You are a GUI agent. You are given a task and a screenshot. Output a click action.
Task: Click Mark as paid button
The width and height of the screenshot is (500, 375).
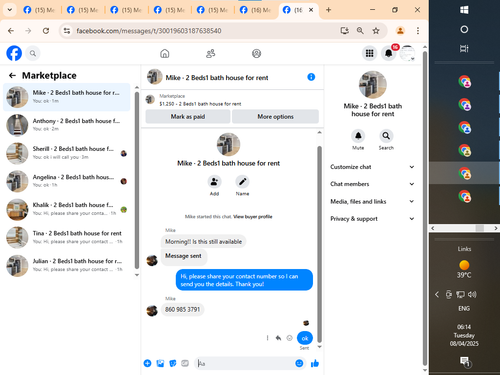tap(188, 117)
